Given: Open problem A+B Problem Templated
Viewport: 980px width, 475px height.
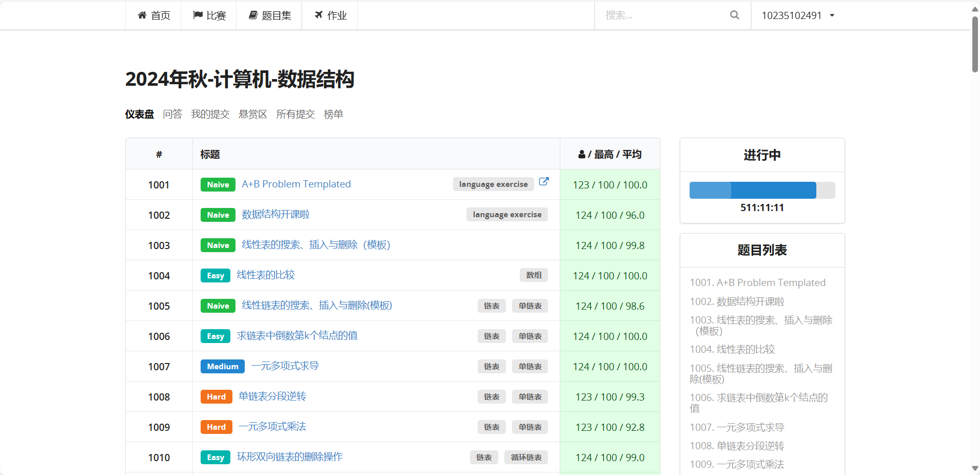Looking at the screenshot, I should [x=296, y=184].
